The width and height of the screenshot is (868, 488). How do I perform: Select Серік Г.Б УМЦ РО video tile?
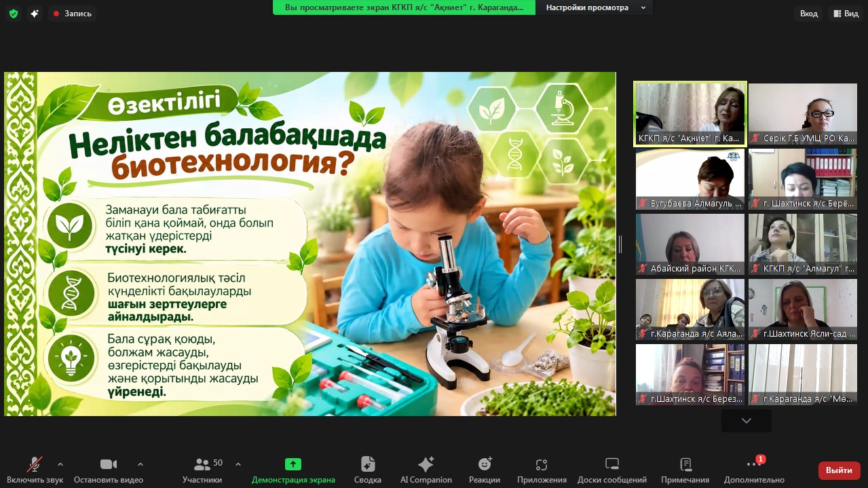(803, 114)
